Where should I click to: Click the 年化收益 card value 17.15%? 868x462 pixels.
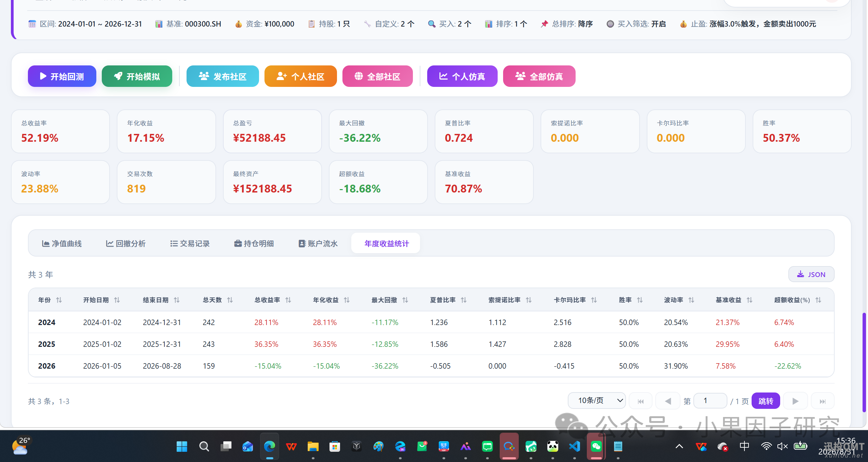(146, 138)
